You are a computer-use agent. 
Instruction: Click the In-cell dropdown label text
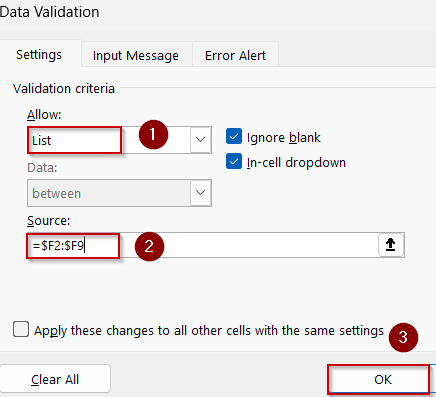click(296, 162)
